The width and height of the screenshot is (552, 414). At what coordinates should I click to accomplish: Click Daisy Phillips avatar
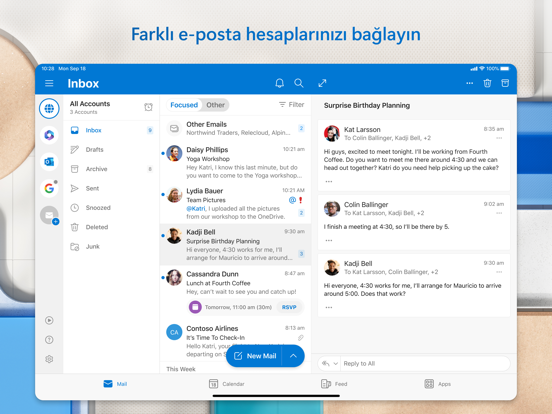[174, 153]
